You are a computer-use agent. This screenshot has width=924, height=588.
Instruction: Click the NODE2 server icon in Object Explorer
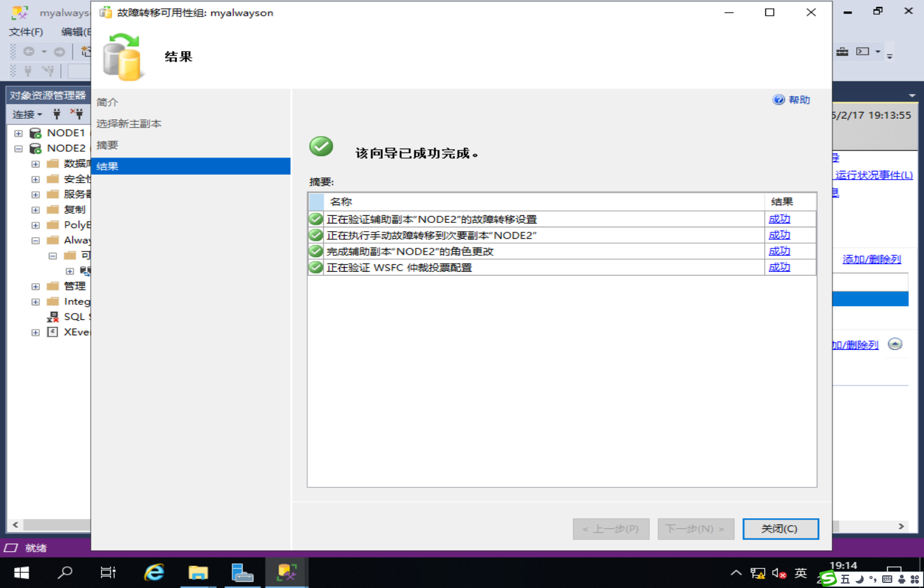(x=36, y=148)
